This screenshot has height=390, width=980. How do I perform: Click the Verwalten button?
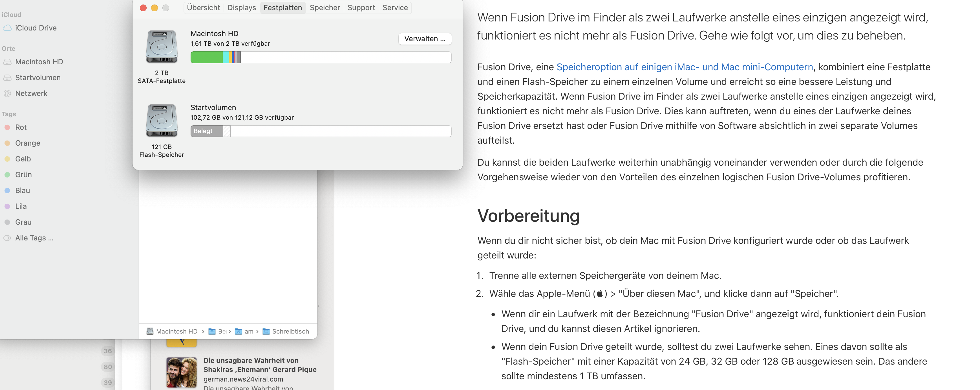pyautogui.click(x=425, y=39)
